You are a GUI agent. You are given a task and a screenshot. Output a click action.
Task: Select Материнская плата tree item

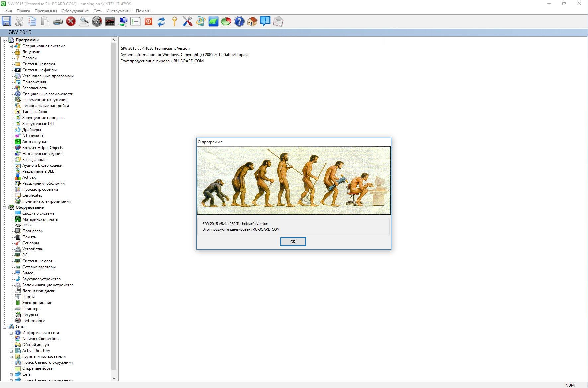click(x=40, y=219)
